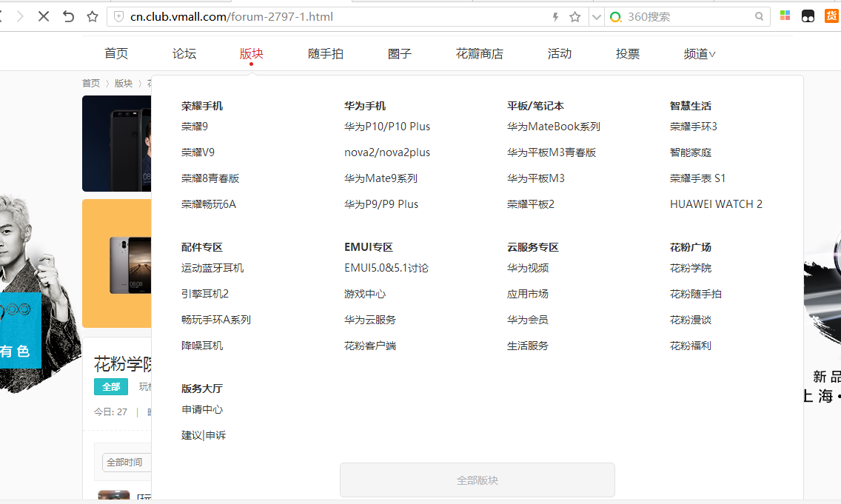This screenshot has height=504, width=841.
Task: Open the 运动蓝牙耳机 forum link
Action: pyautogui.click(x=212, y=268)
